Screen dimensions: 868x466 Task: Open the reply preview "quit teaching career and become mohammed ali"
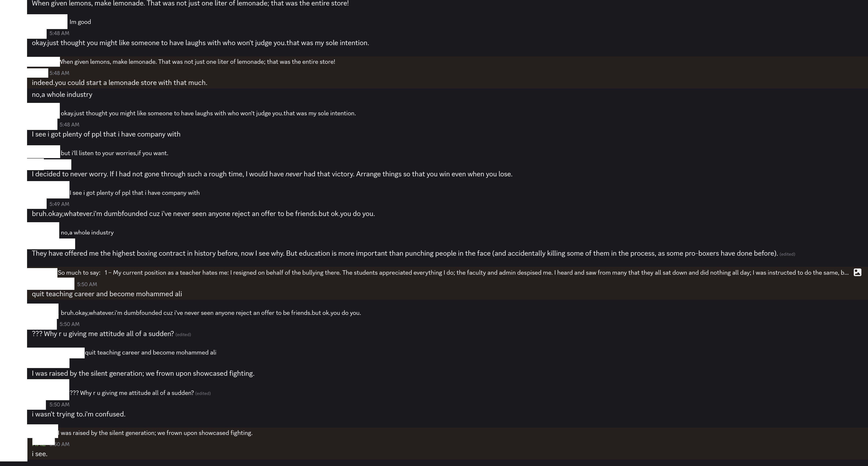click(151, 353)
